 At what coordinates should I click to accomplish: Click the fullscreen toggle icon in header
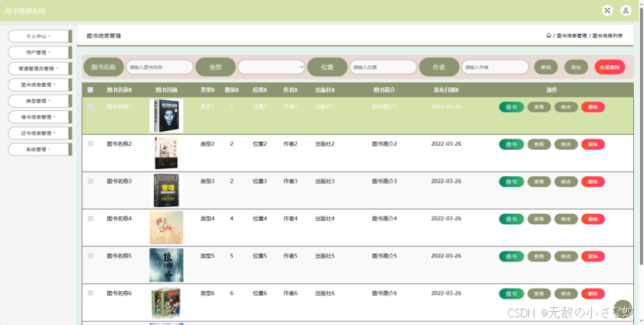click(x=607, y=11)
